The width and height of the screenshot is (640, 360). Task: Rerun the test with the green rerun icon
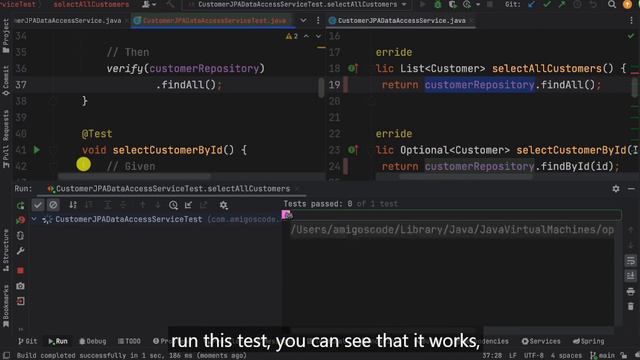(20, 205)
